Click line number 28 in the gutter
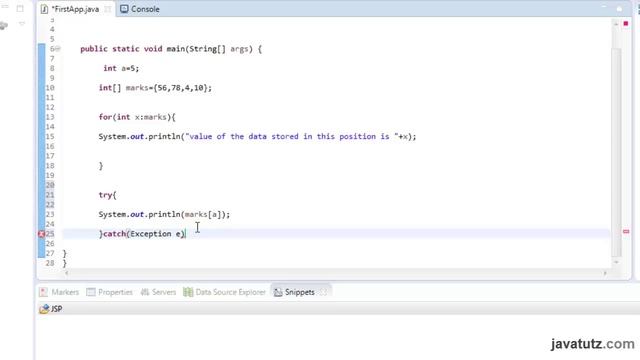 click(x=50, y=263)
